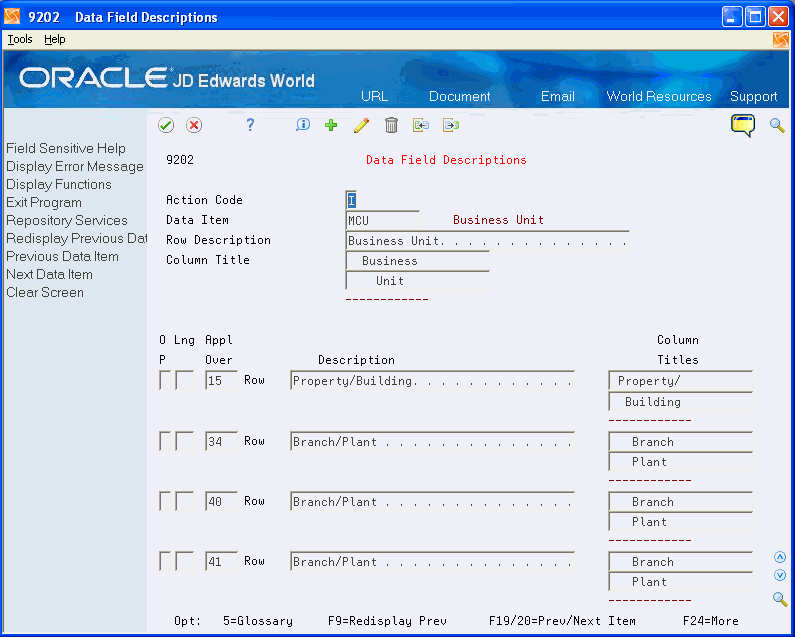Select Clear Screen

[45, 293]
